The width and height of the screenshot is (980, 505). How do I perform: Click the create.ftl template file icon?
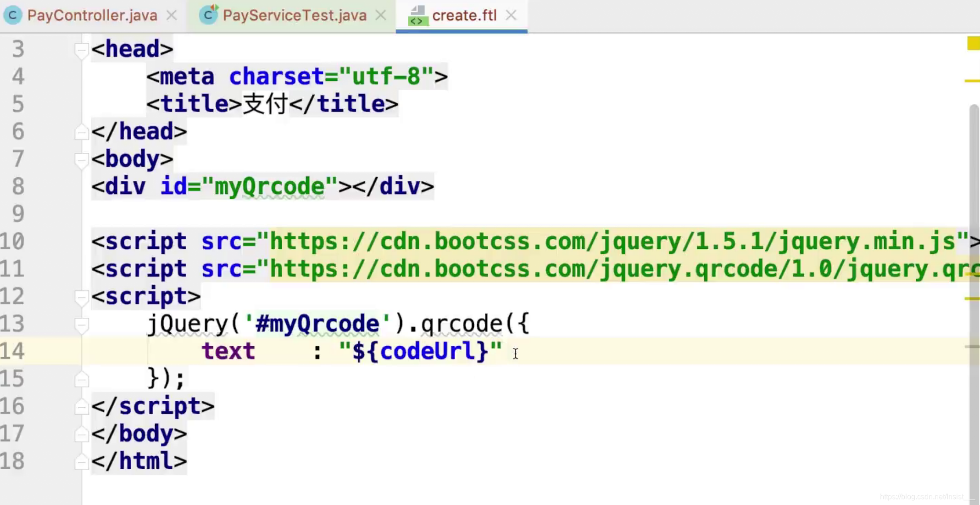[x=418, y=16]
